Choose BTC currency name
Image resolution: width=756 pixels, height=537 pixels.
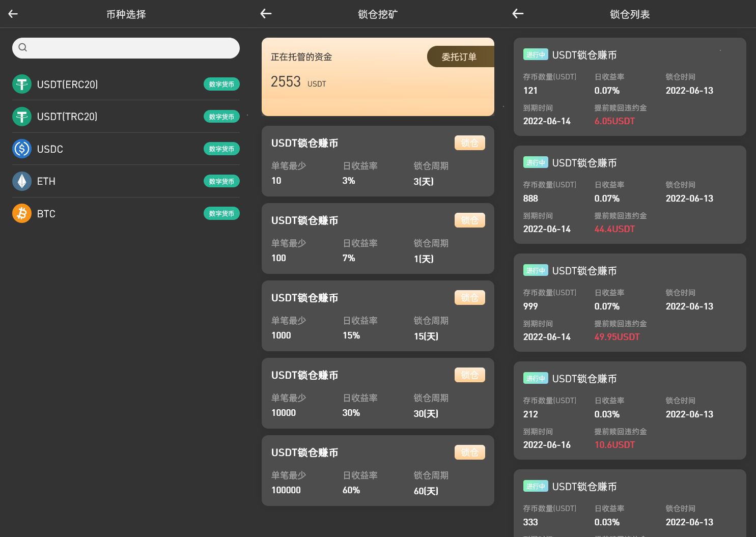(46, 214)
